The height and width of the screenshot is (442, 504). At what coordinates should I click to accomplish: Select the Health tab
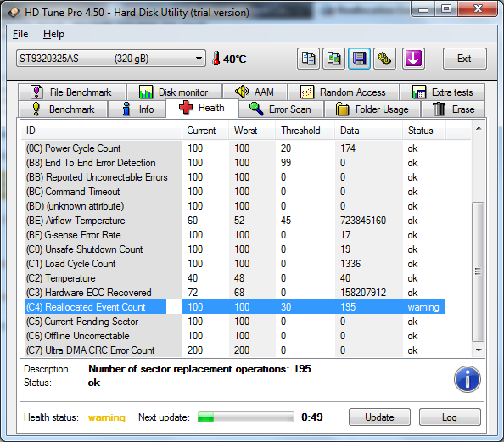(x=202, y=108)
